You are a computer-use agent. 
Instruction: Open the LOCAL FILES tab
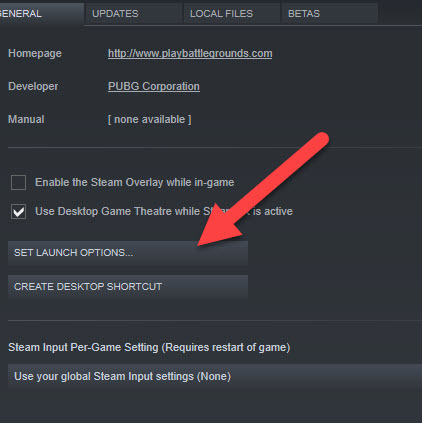coord(232,14)
